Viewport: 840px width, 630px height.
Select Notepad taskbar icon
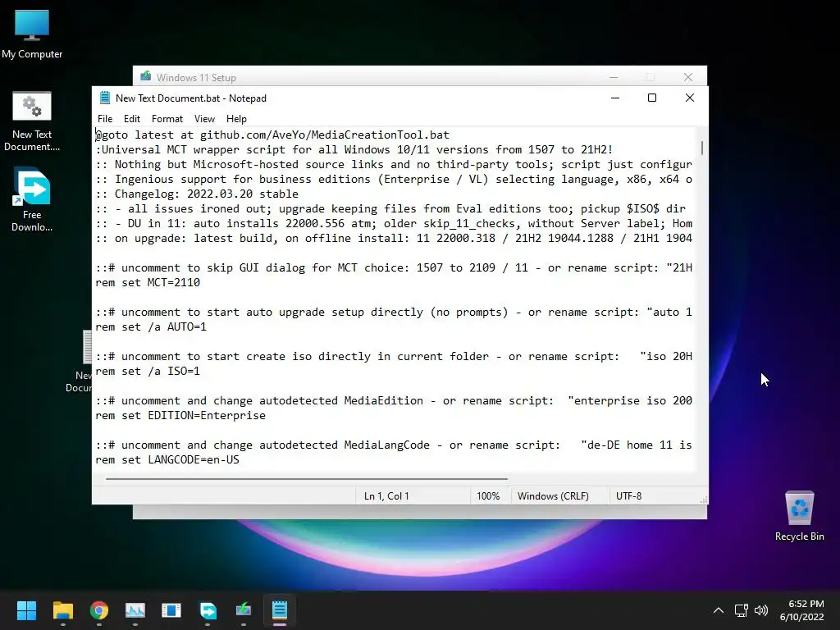[x=280, y=610]
